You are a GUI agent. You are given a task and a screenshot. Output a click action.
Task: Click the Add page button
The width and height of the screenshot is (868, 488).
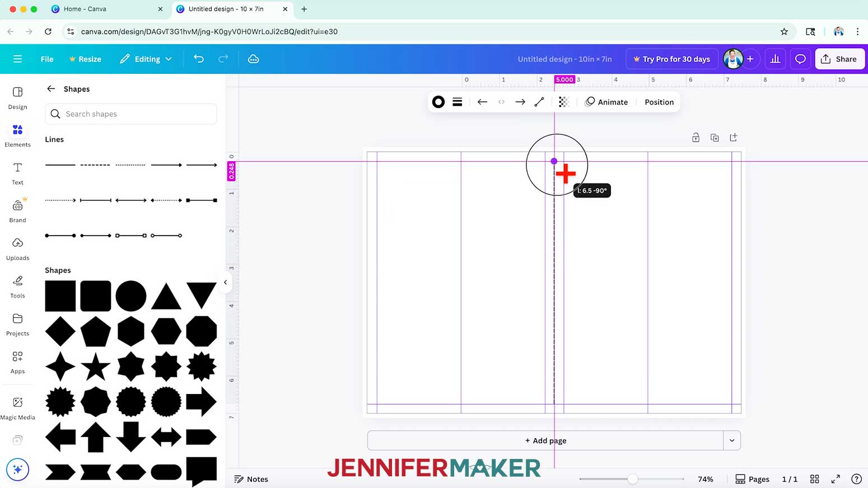[545, 440]
